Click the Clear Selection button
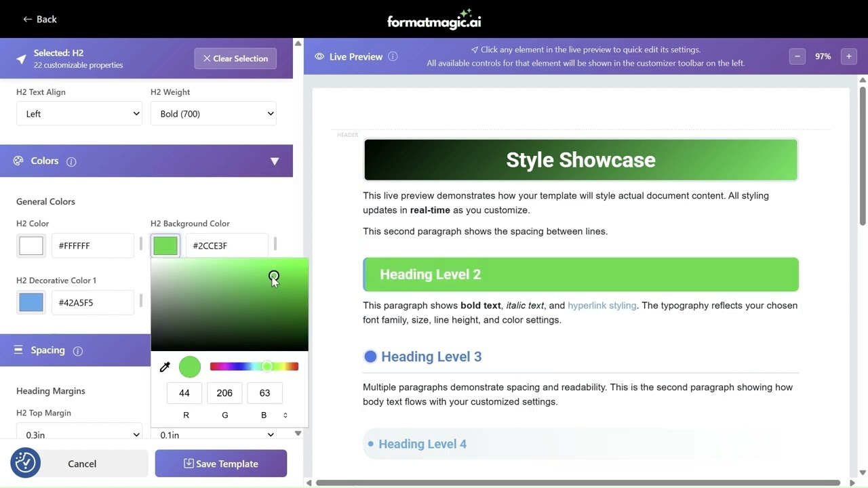 click(235, 58)
